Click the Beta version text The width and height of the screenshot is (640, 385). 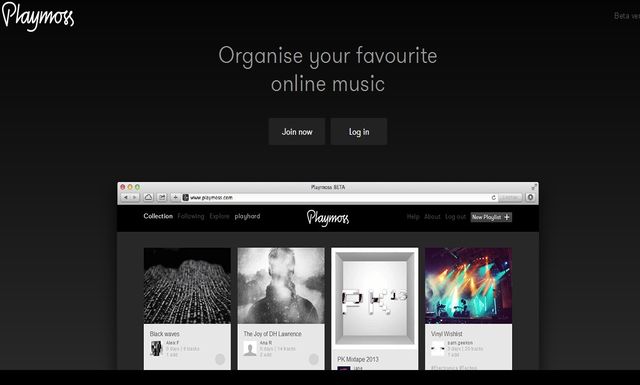point(627,16)
